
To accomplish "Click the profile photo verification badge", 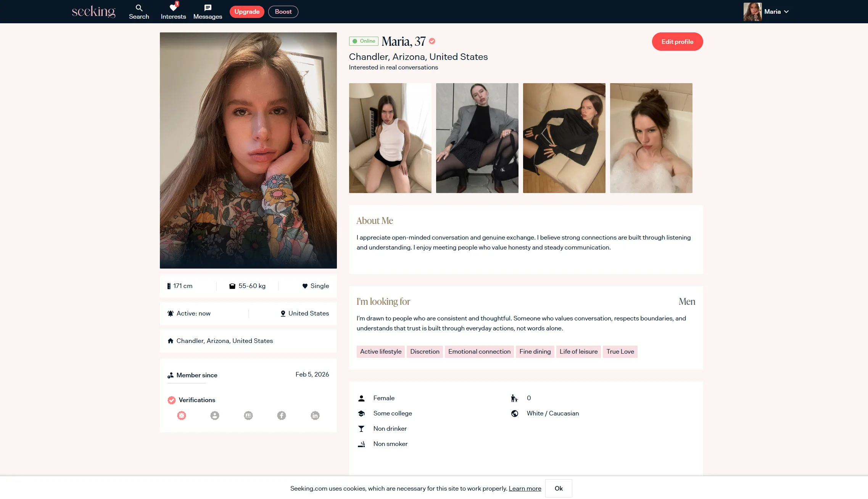I will tap(215, 415).
